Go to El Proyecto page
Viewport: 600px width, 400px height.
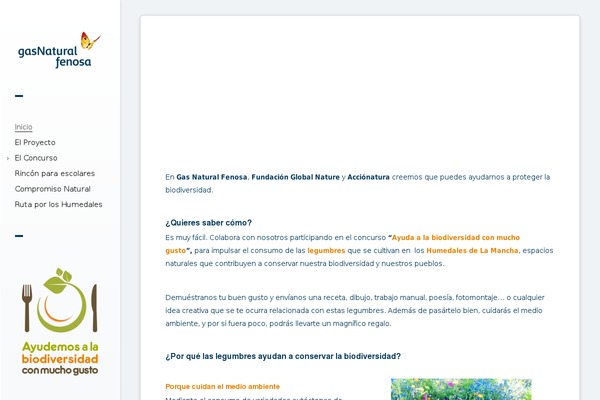click(x=35, y=142)
